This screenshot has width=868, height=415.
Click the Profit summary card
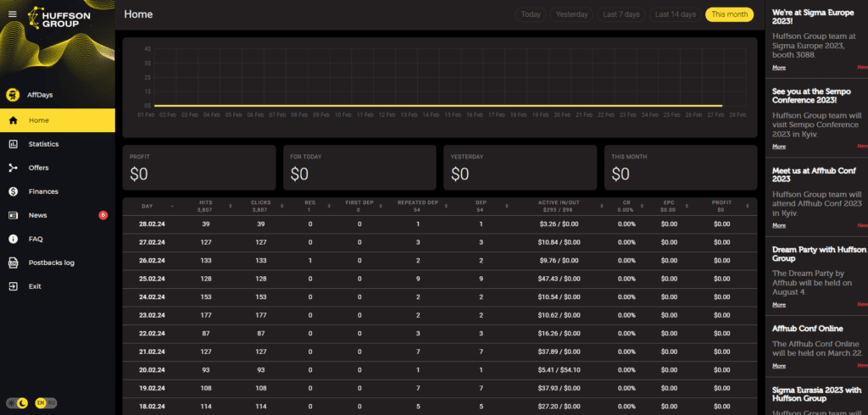tap(198, 168)
